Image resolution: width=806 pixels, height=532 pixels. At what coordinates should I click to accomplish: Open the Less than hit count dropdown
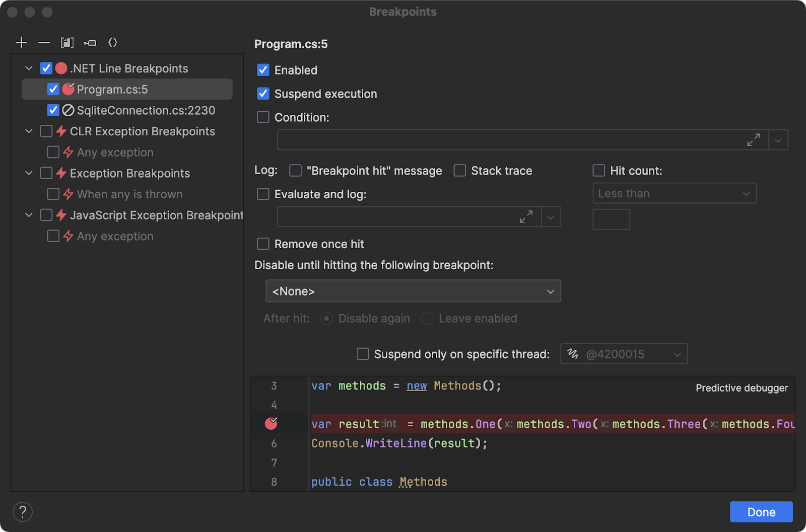[674, 193]
